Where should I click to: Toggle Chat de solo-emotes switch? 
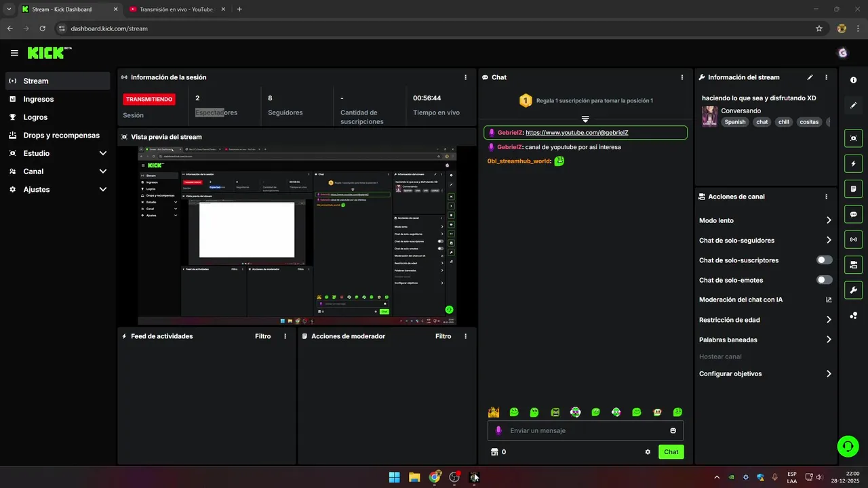pos(825,280)
